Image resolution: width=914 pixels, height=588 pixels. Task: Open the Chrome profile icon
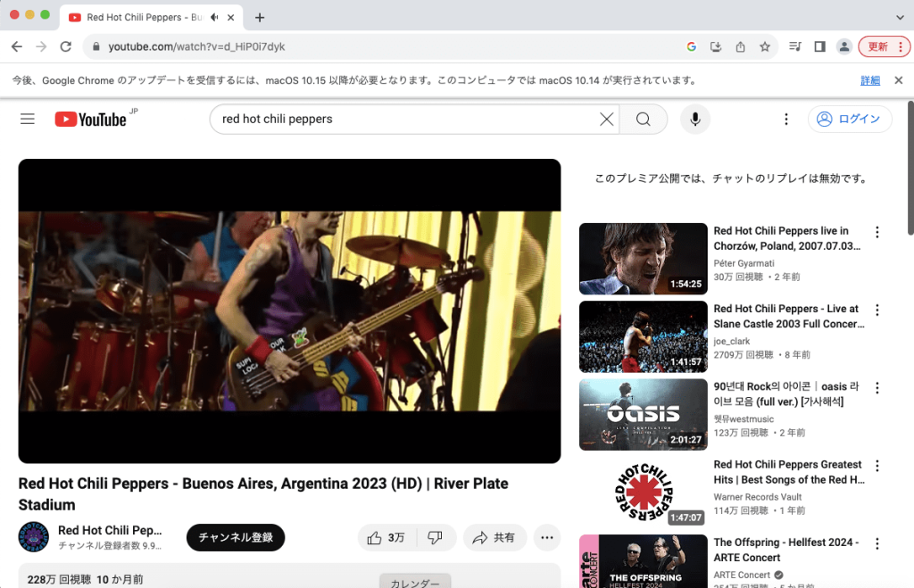(x=843, y=46)
